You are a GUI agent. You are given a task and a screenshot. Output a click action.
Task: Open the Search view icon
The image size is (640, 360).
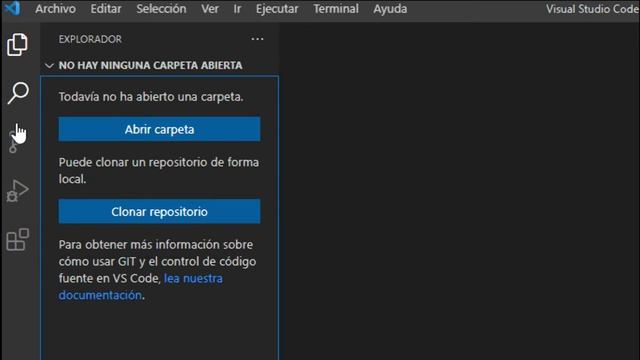point(18,93)
